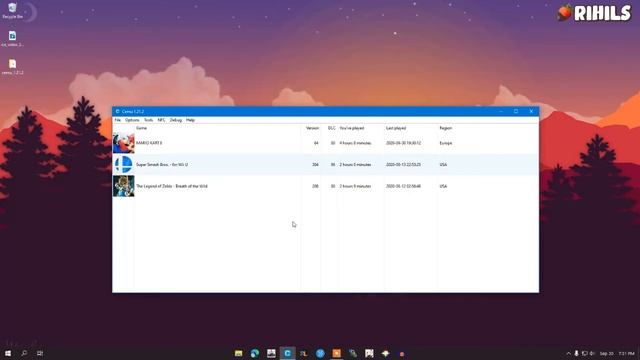Click USA region in Super Smash Bros. row

coord(443,164)
